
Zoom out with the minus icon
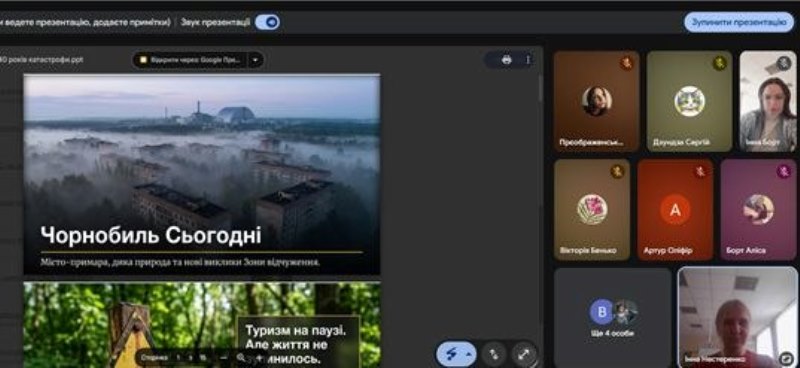pyautogui.click(x=223, y=357)
